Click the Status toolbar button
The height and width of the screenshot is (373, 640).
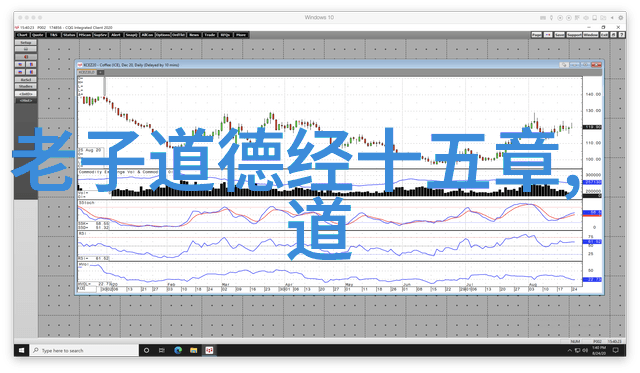pyautogui.click(x=69, y=35)
